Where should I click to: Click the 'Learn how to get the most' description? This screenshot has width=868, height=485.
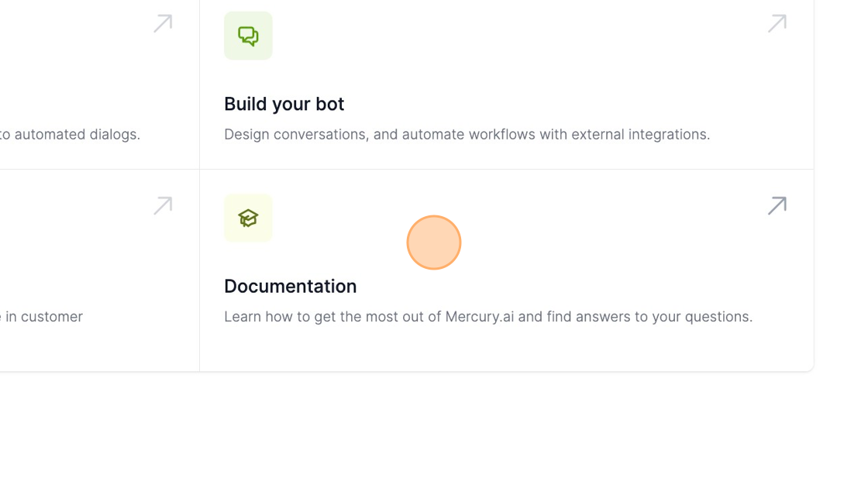[488, 317]
